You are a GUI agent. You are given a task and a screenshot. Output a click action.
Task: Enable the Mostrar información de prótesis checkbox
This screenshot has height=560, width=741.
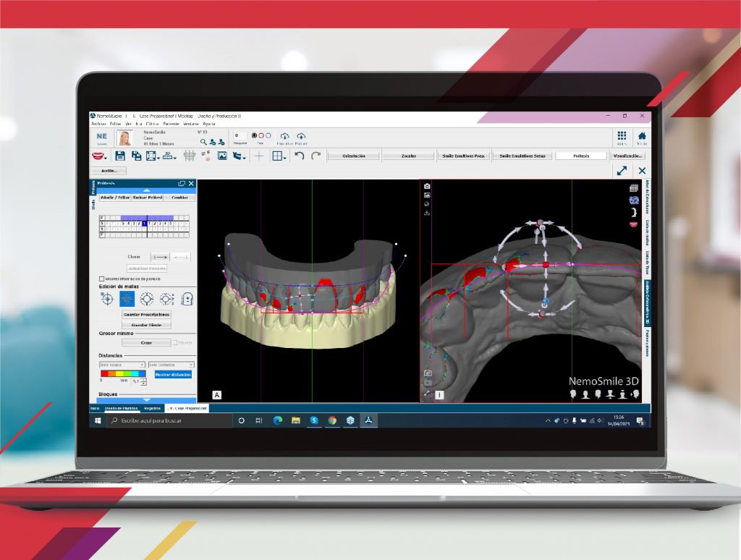pyautogui.click(x=101, y=279)
